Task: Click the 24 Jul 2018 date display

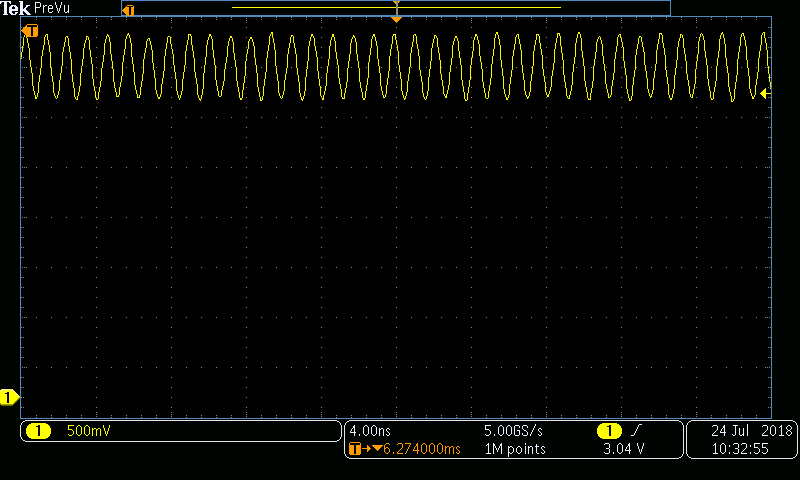Action: point(751,431)
